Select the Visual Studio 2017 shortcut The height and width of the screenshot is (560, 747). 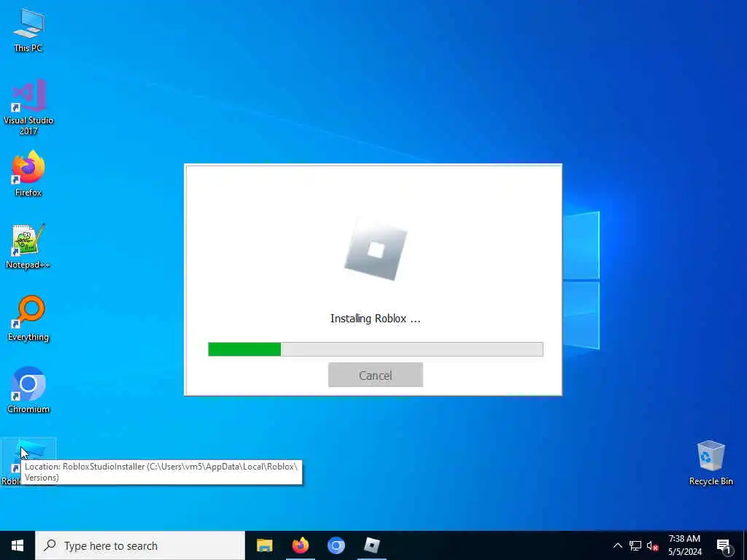[x=28, y=107]
